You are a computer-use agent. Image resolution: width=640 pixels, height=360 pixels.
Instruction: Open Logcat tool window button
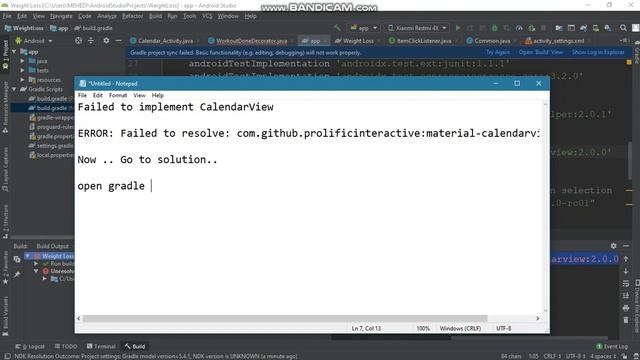[30, 346]
